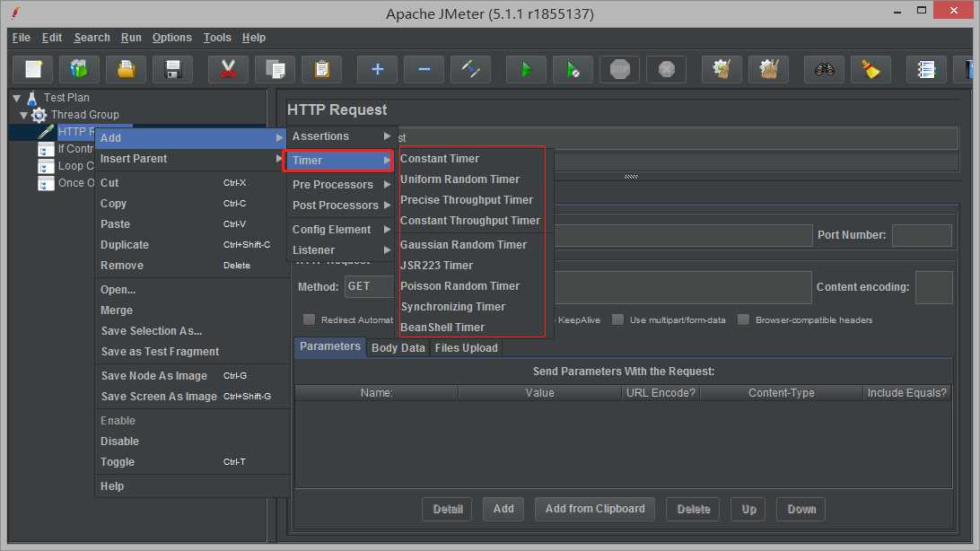Click the Reset Search broom icon
This screenshot has height=551, width=980.
871,69
